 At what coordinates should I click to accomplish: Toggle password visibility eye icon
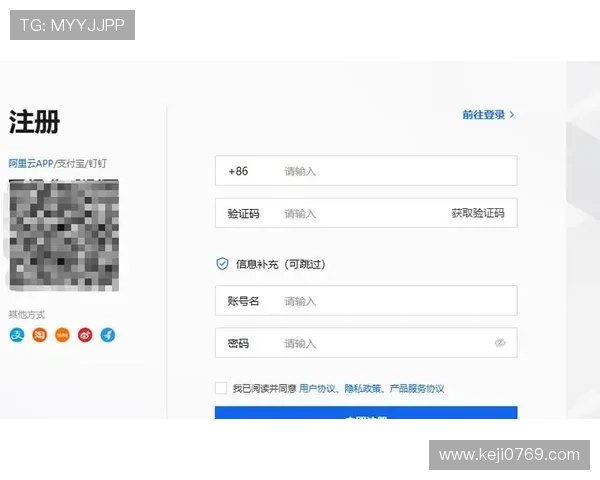click(x=500, y=343)
